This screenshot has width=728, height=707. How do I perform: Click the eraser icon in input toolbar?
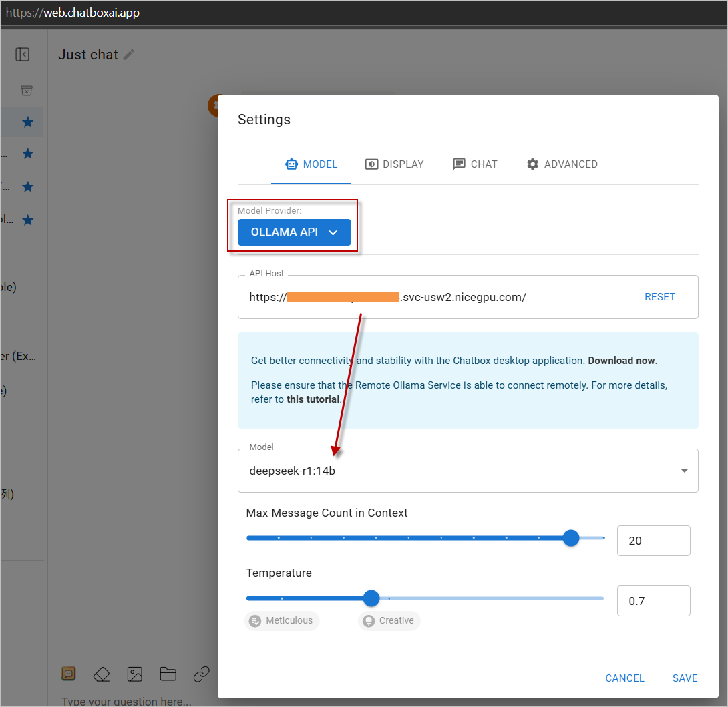tap(101, 674)
